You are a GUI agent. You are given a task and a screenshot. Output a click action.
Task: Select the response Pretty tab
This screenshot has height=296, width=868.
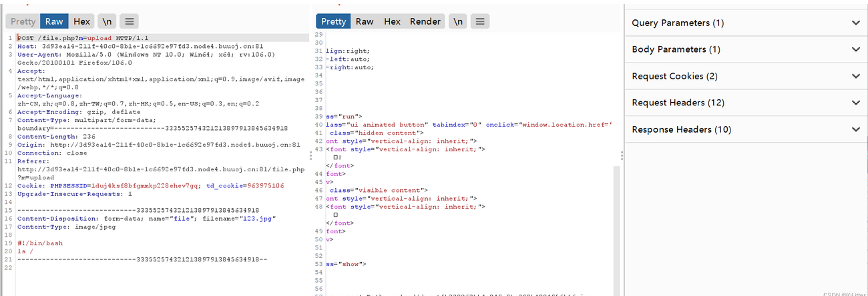coord(333,21)
